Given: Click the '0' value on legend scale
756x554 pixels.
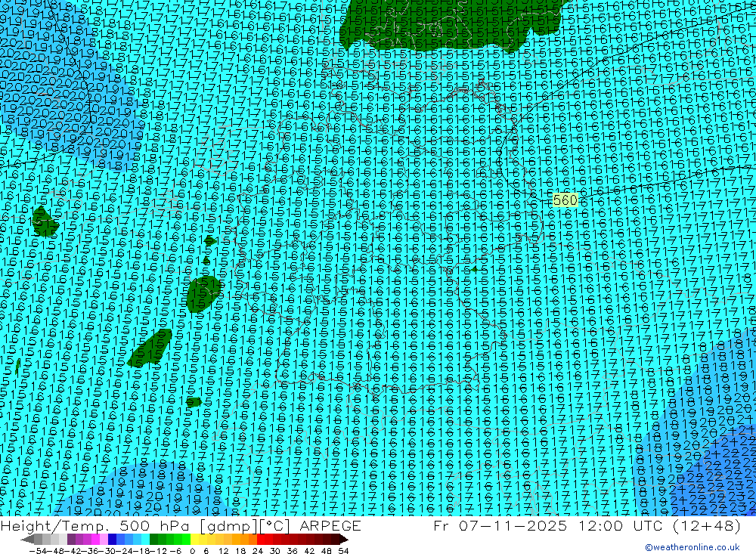Looking at the screenshot, I should pyautogui.click(x=192, y=551).
